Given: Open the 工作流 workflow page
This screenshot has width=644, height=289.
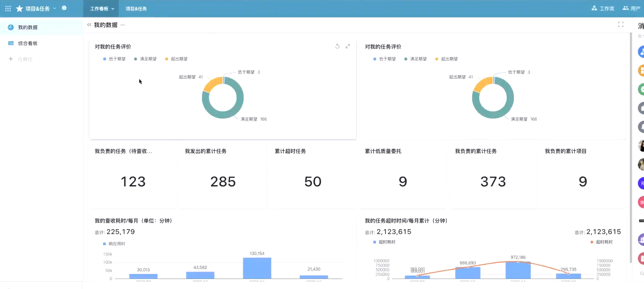Looking at the screenshot, I should [603, 8].
